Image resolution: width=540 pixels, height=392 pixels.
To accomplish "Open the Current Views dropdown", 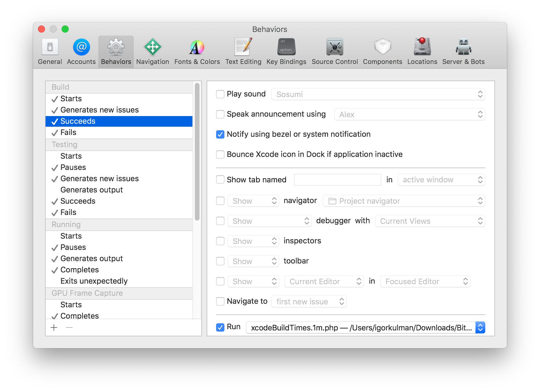I will tap(430, 221).
